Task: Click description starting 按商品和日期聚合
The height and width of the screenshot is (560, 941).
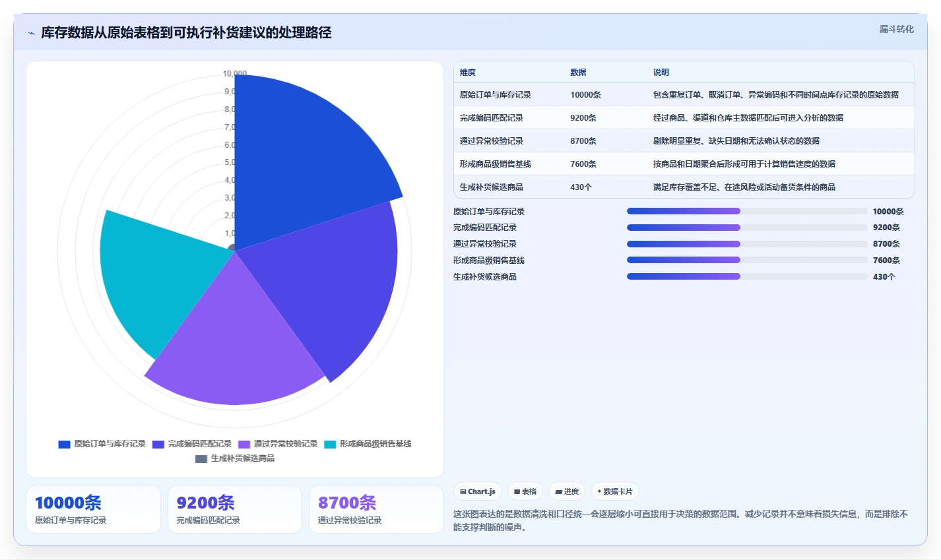Action: click(744, 164)
